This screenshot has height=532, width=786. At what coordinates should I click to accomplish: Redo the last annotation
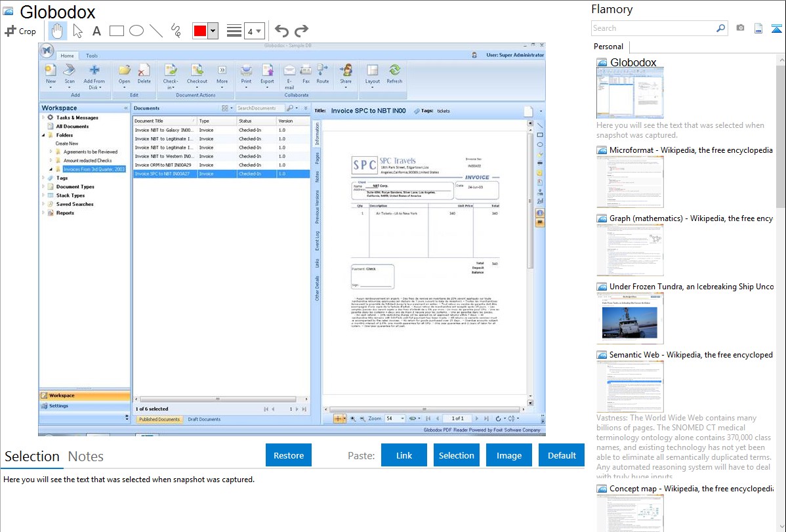coord(301,31)
